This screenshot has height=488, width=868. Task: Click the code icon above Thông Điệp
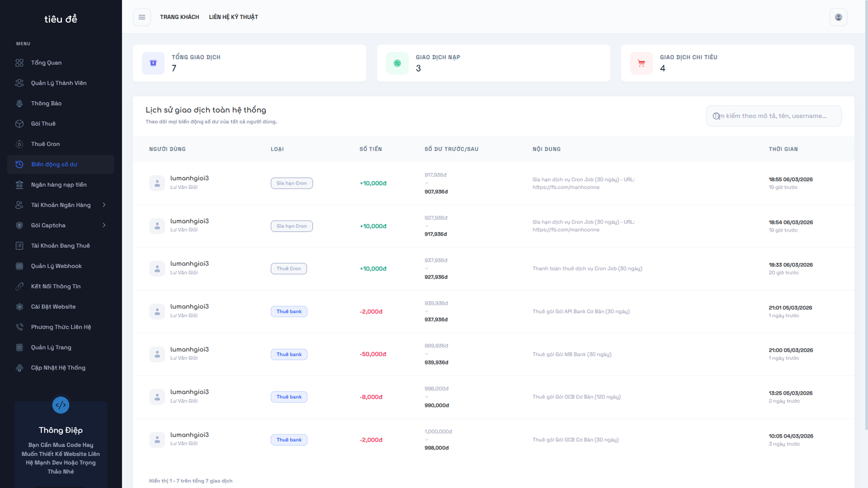pos(61,405)
